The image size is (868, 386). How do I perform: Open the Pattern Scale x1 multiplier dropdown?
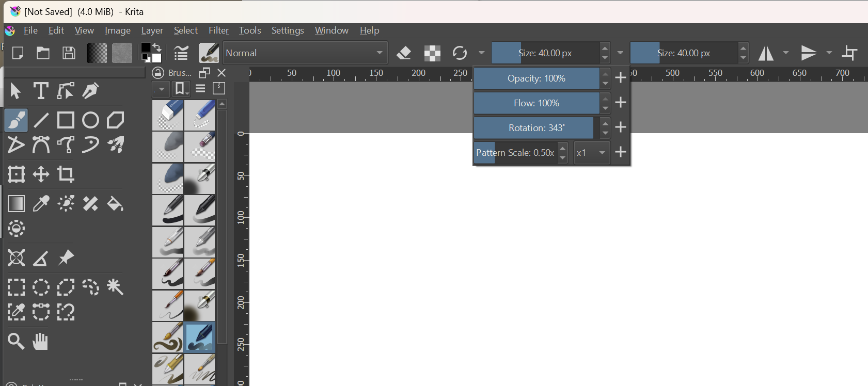(592, 153)
